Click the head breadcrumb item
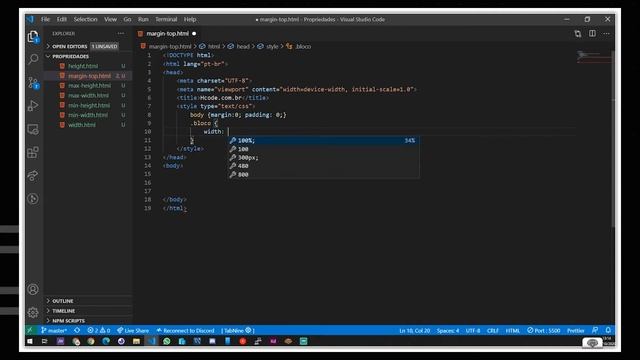Screen dimensions: 640x360 [x=243, y=47]
